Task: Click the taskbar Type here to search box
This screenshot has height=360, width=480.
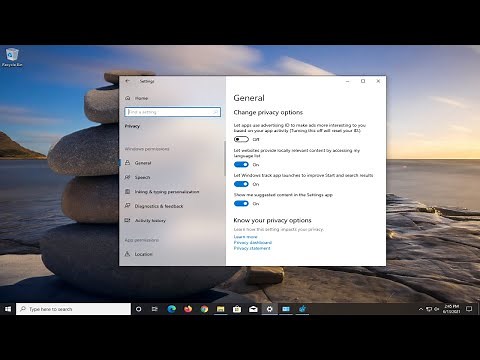Action: 73,309
